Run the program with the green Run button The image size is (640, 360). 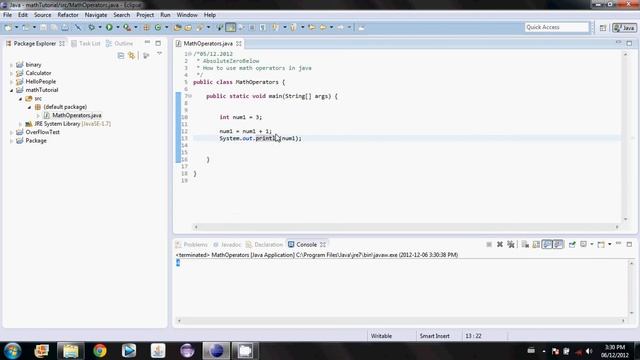point(109,27)
